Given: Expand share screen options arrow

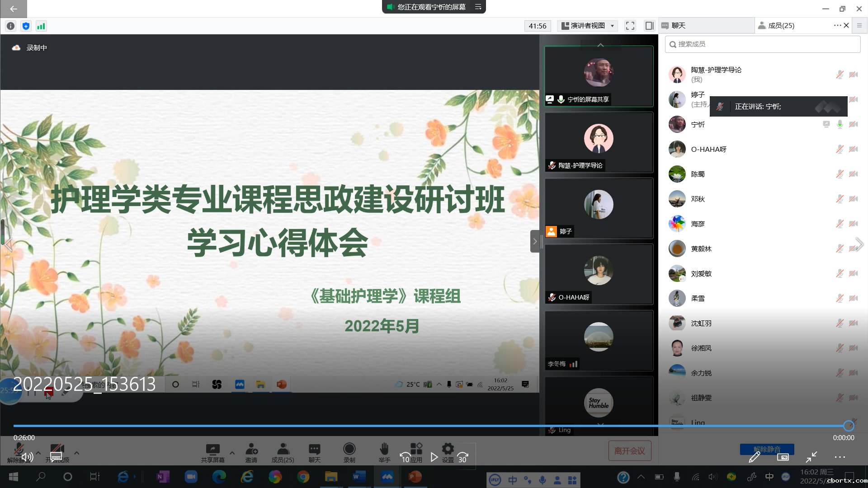Looking at the screenshot, I should click(x=232, y=452).
